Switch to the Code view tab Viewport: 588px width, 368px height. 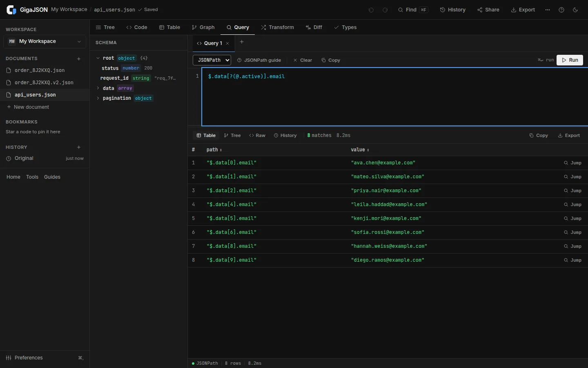pos(137,27)
